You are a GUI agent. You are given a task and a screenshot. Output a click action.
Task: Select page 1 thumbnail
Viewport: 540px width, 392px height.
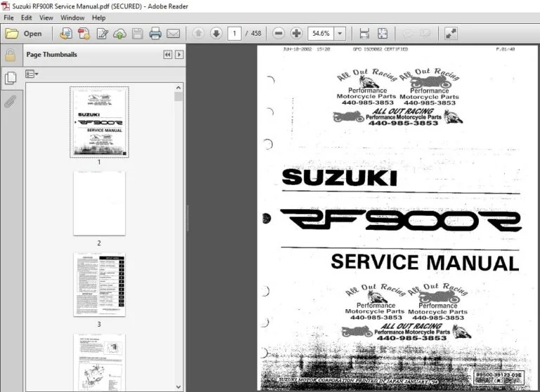[99, 122]
